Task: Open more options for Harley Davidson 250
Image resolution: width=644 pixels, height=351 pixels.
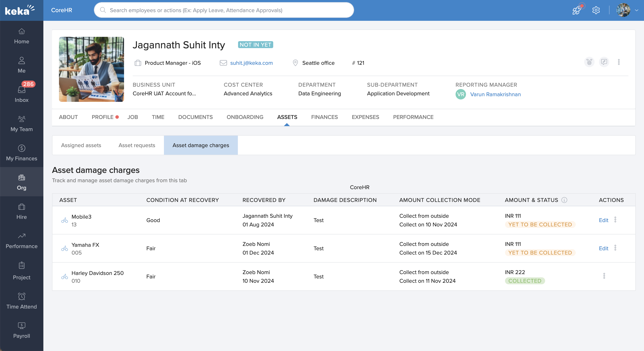Action: point(604,276)
